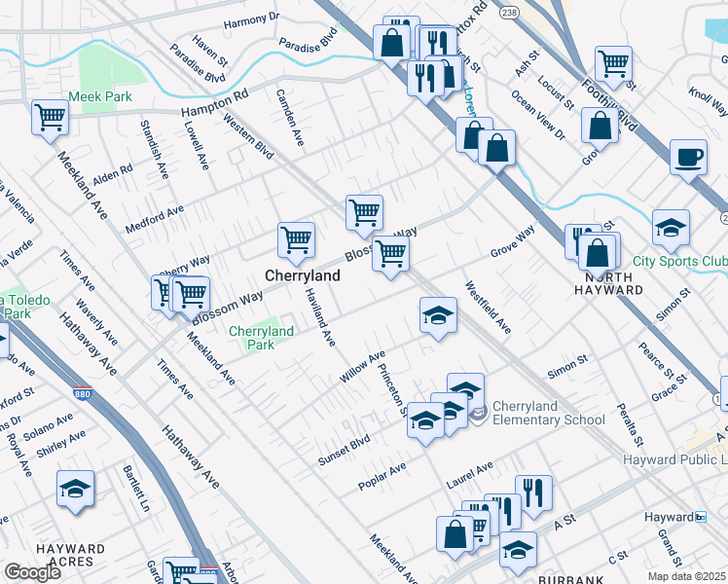
Task: Select the school marker near Hayward Acres
Action: pyautogui.click(x=75, y=490)
